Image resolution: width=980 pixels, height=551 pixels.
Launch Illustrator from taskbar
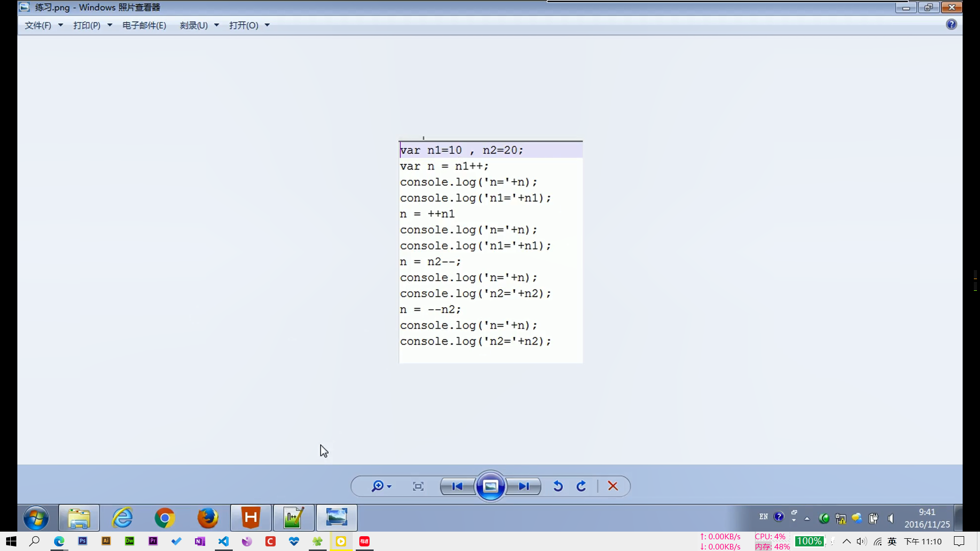pos(106,541)
